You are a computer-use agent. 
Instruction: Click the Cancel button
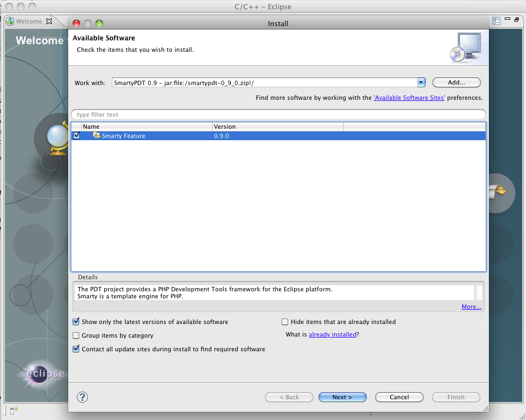tap(399, 397)
